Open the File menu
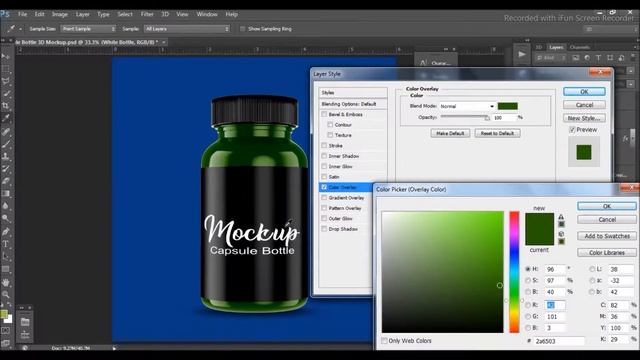The width and height of the screenshot is (640, 360). (22, 14)
